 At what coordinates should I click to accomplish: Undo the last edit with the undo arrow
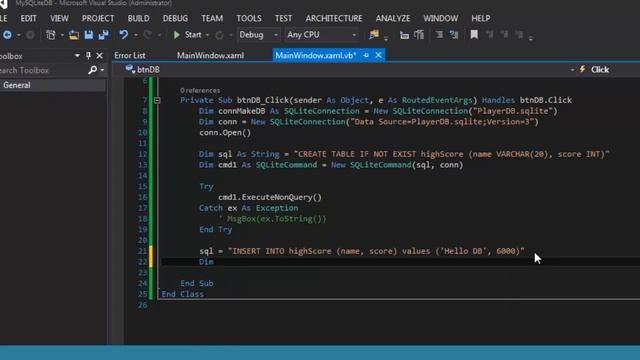pos(124,35)
